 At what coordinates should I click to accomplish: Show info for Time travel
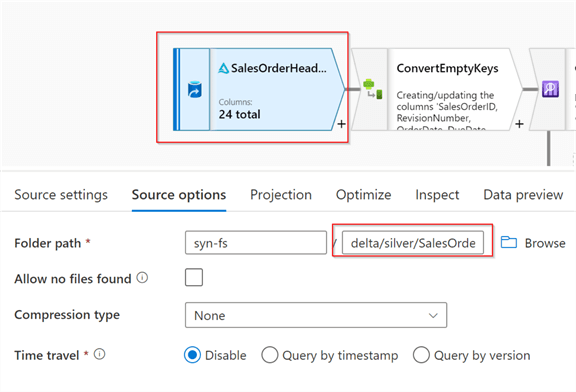point(100,354)
